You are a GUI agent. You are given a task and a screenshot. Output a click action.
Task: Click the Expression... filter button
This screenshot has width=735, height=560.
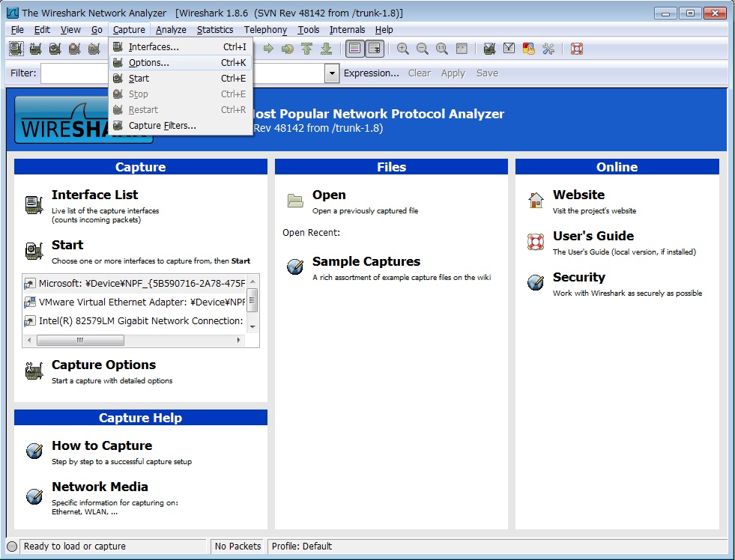tap(372, 73)
